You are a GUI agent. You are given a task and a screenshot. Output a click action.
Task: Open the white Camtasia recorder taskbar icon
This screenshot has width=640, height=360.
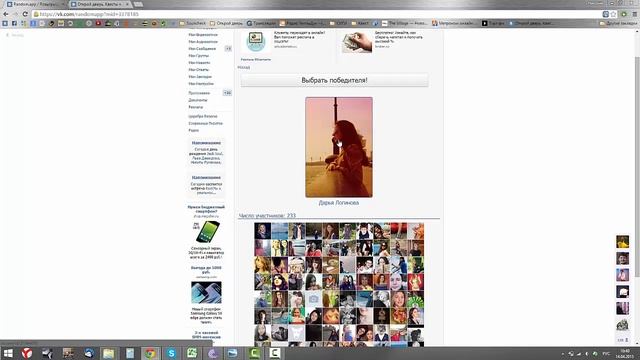point(275,353)
